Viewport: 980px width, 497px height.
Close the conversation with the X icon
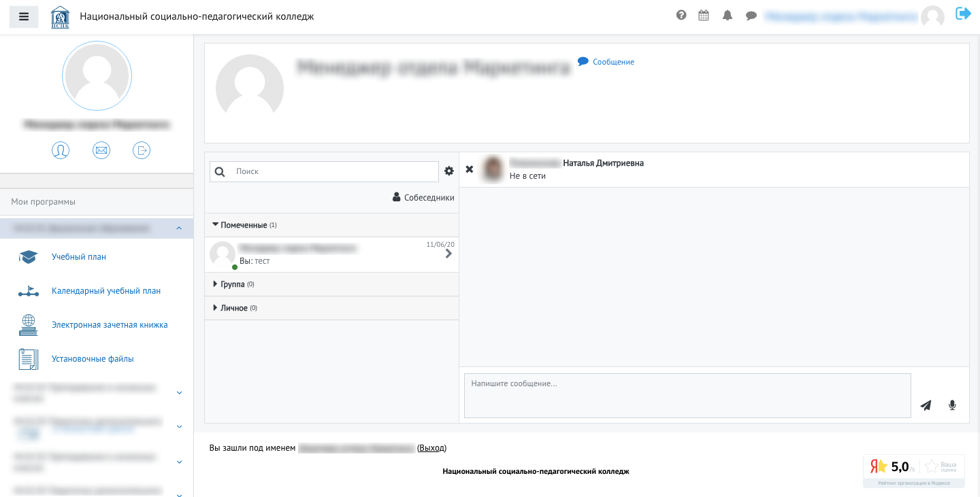[x=469, y=169]
